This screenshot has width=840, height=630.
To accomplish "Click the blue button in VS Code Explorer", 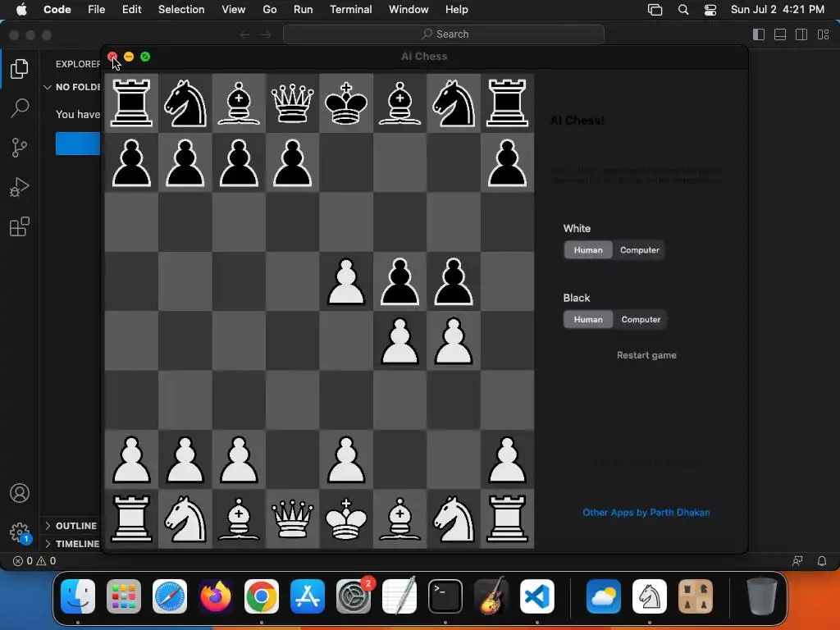I will point(78,144).
